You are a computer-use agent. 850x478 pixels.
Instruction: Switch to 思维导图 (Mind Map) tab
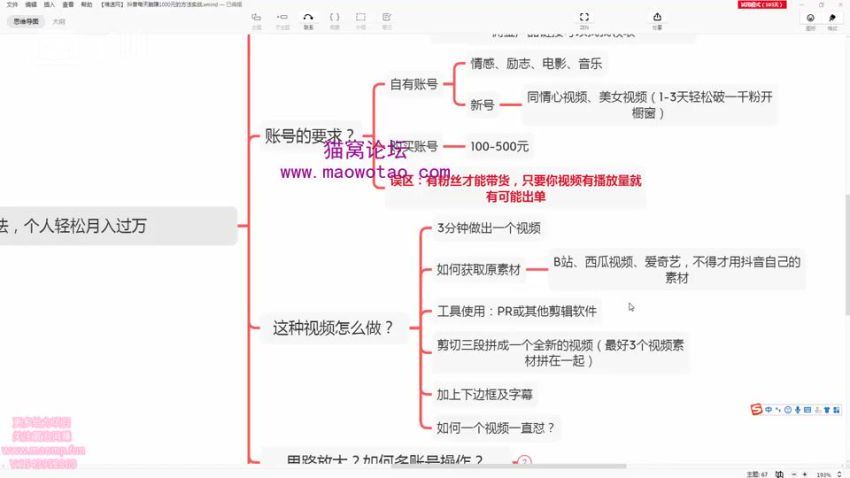pos(26,21)
